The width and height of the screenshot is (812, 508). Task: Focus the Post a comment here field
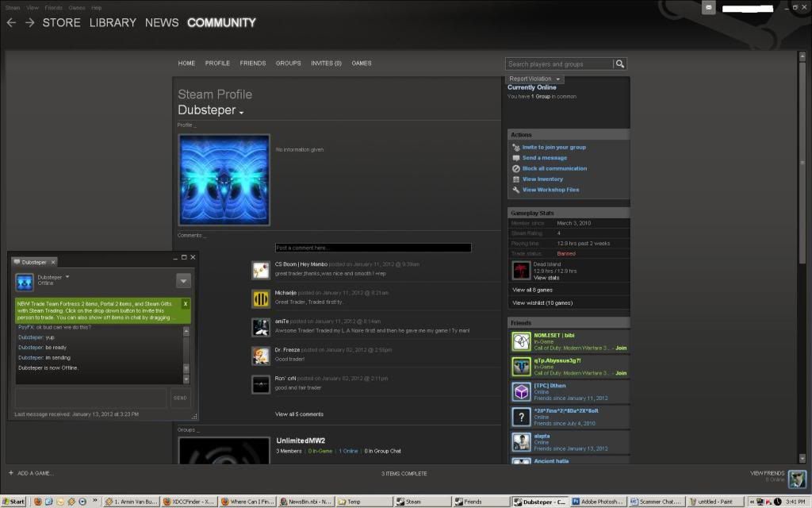click(x=373, y=248)
